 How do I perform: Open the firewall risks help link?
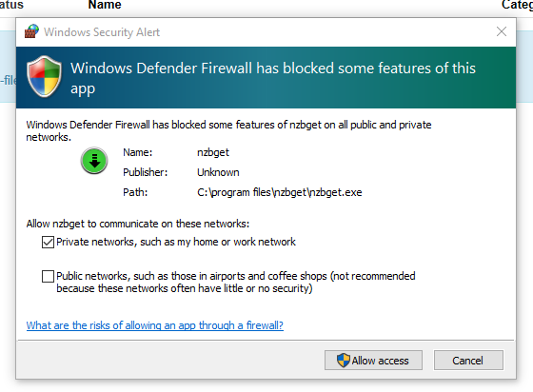point(154,325)
